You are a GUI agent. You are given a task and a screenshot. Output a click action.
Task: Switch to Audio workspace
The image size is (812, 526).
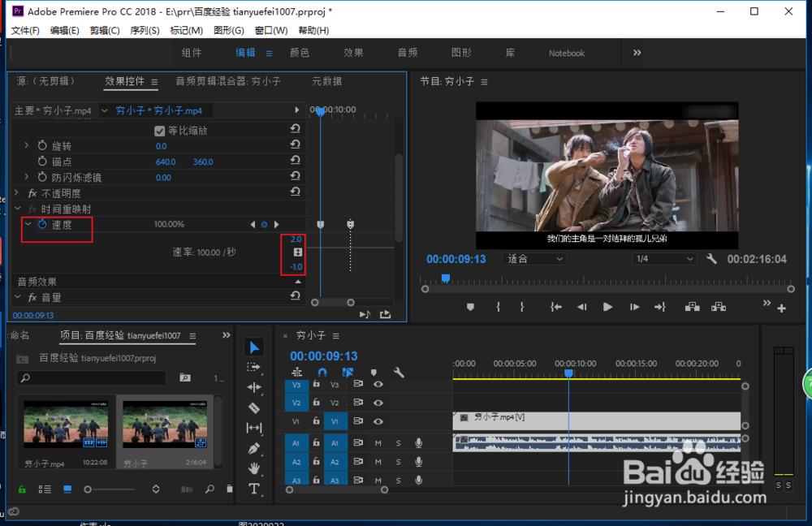[408, 53]
